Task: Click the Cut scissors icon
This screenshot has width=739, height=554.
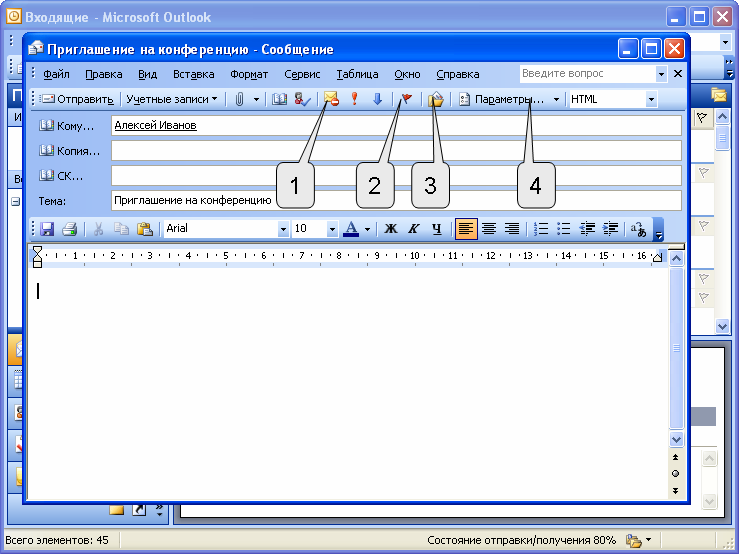Action: (98, 229)
